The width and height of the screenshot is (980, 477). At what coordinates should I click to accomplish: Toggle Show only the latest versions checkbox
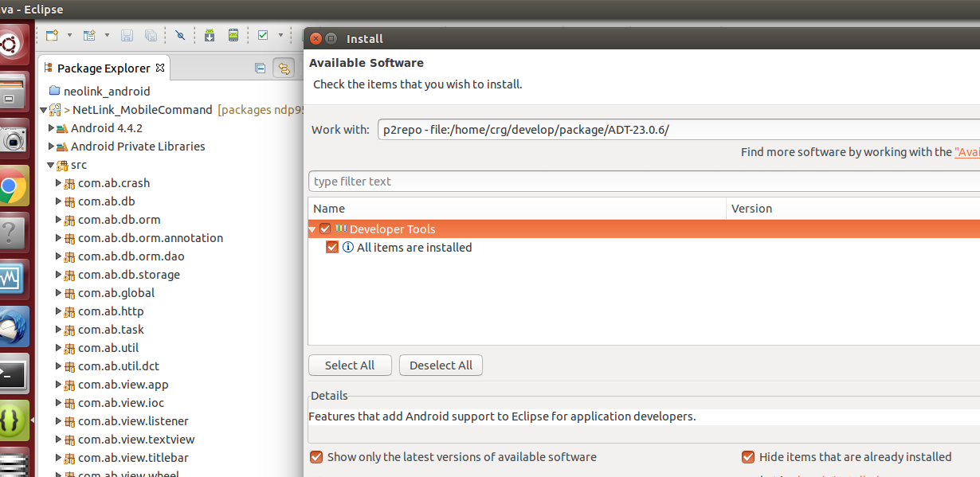316,457
